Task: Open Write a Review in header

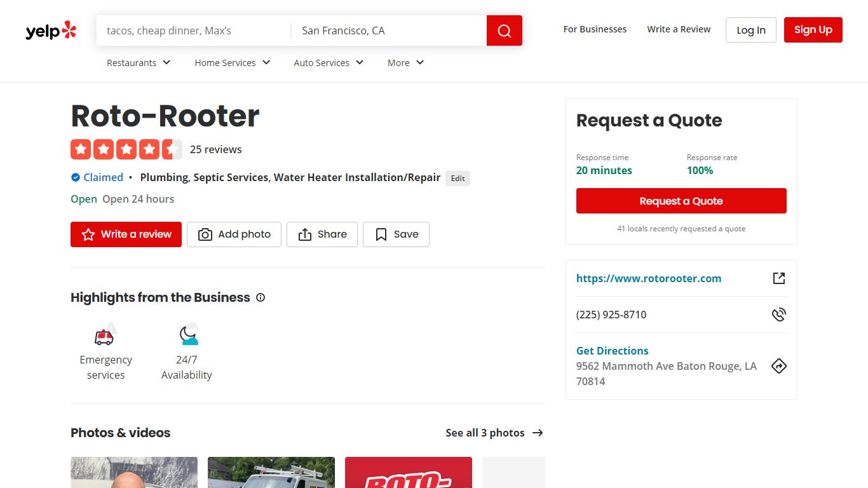Action: [x=679, y=29]
